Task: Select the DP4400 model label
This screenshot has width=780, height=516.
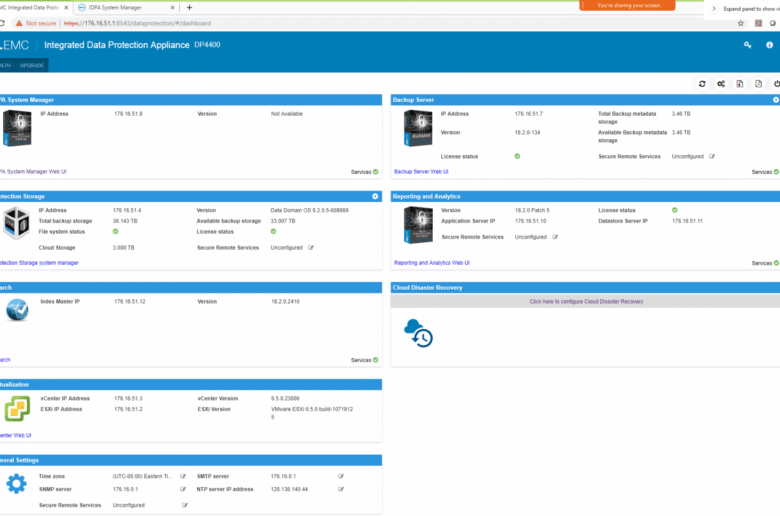Action: pos(207,45)
